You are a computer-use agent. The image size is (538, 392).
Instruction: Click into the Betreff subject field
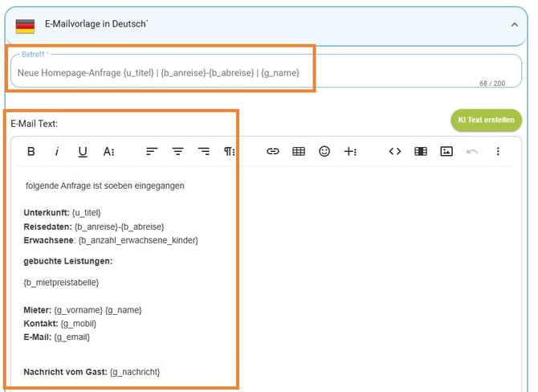click(266, 71)
